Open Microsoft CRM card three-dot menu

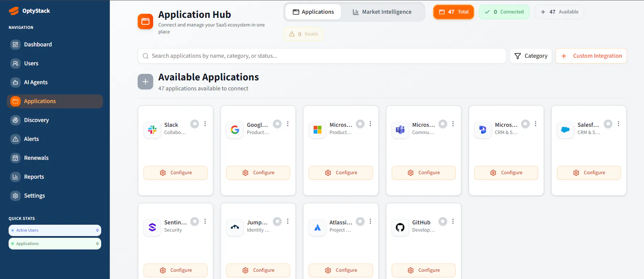(536, 124)
